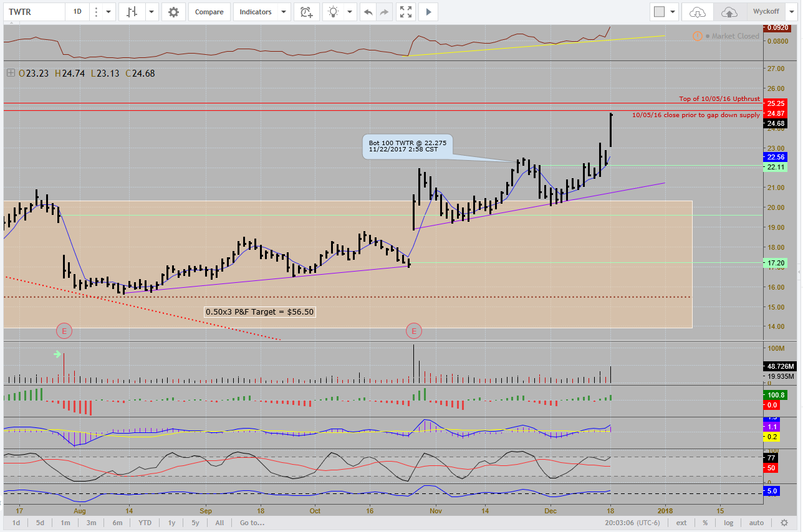
Task: Enter fullscreen mode
Action: (406, 12)
